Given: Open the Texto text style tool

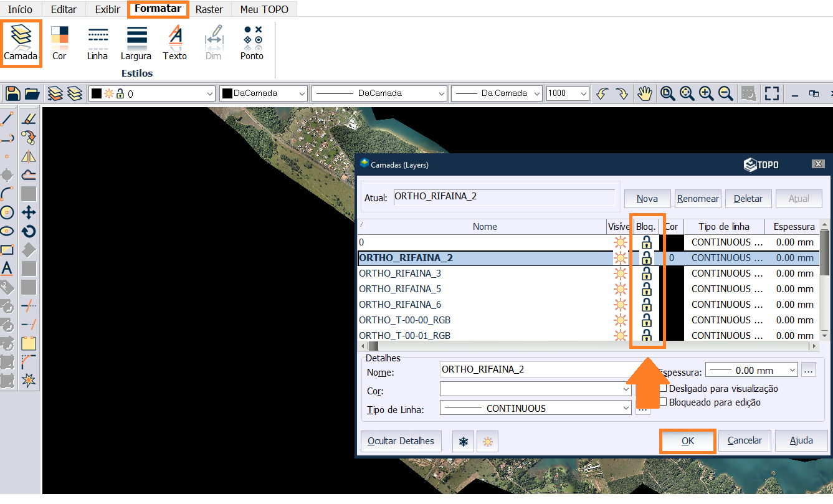Looking at the screenshot, I should point(175,42).
